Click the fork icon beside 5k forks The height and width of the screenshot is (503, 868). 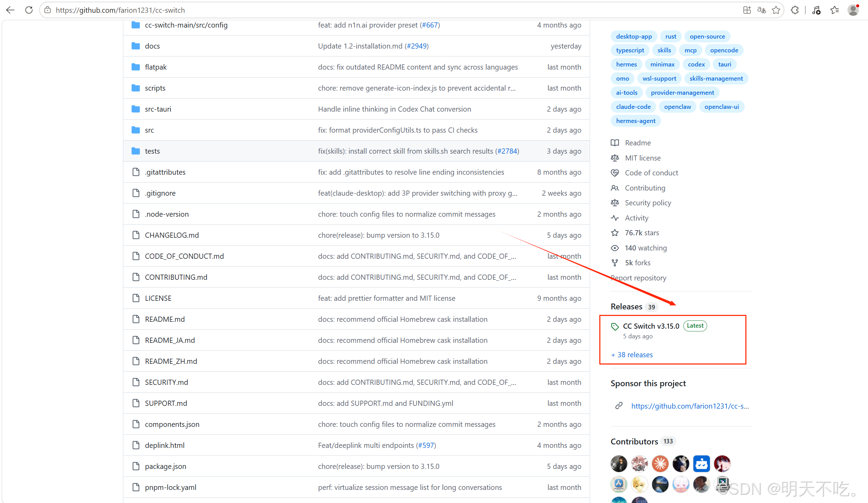(x=615, y=263)
